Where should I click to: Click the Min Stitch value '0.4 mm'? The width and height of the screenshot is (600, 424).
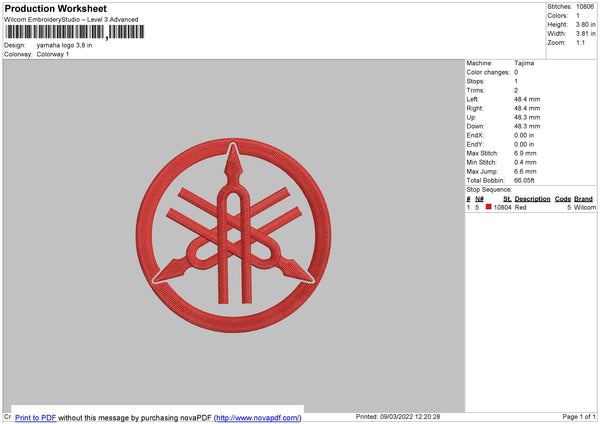coord(525,162)
